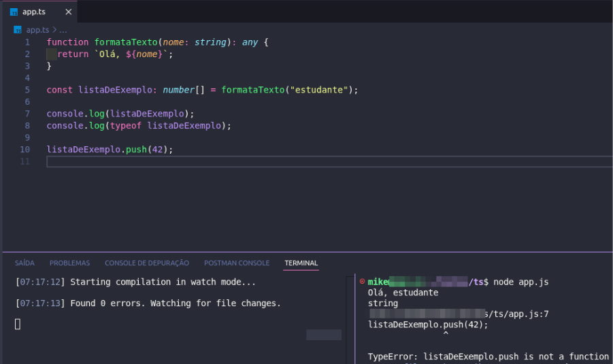Click line number 5 in gutter

coord(27,90)
